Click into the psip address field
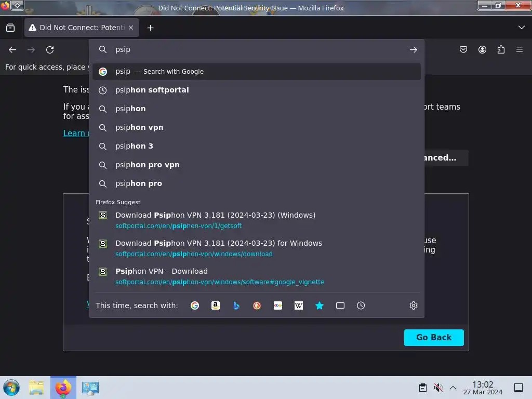This screenshot has width=532, height=399. [x=258, y=49]
